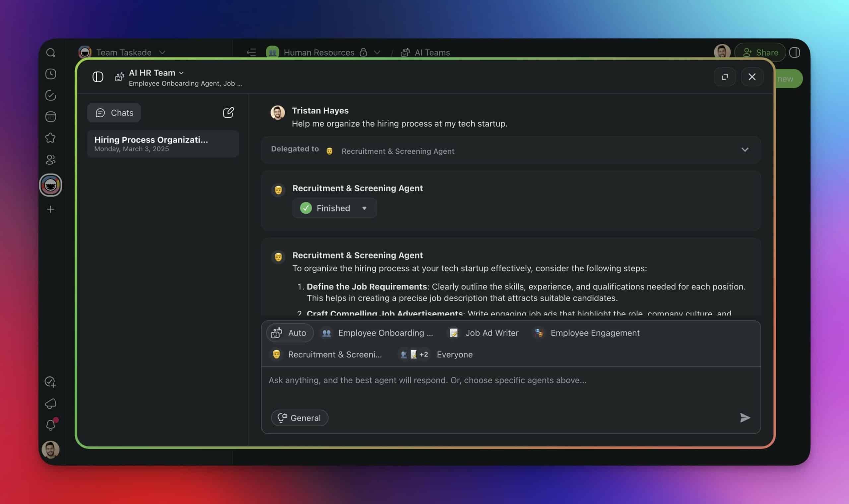Select the Job Ad Writer agent

click(484, 333)
